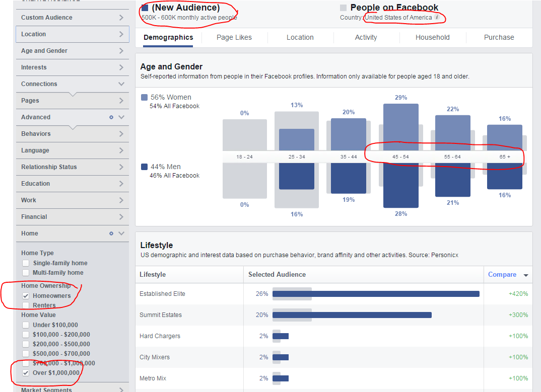The width and height of the screenshot is (541, 392).
Task: Go to the Purchase tab
Action: 499,37
